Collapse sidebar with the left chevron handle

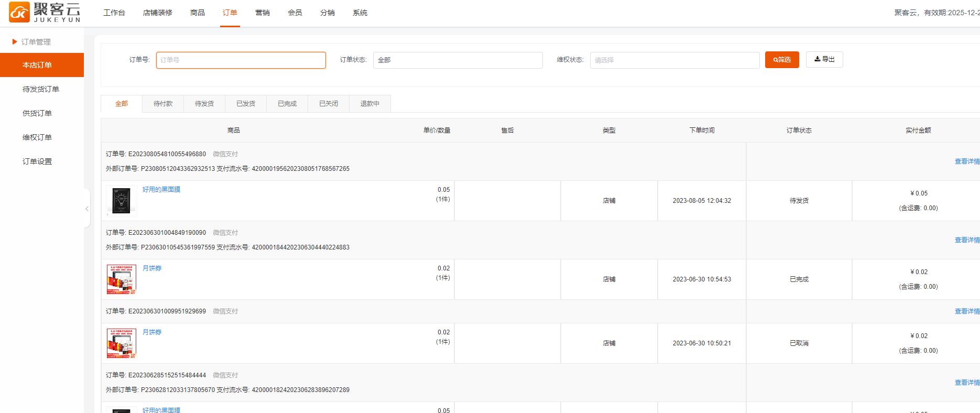pos(87,209)
